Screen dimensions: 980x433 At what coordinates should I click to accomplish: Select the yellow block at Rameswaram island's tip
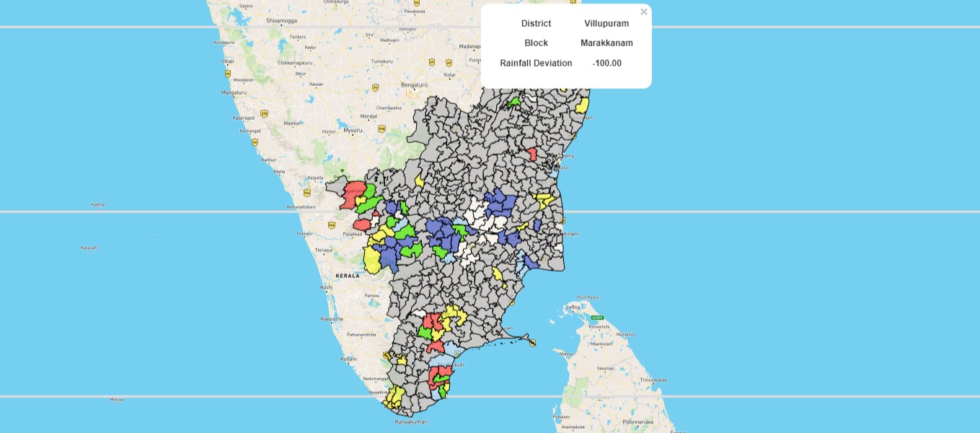pos(532,342)
